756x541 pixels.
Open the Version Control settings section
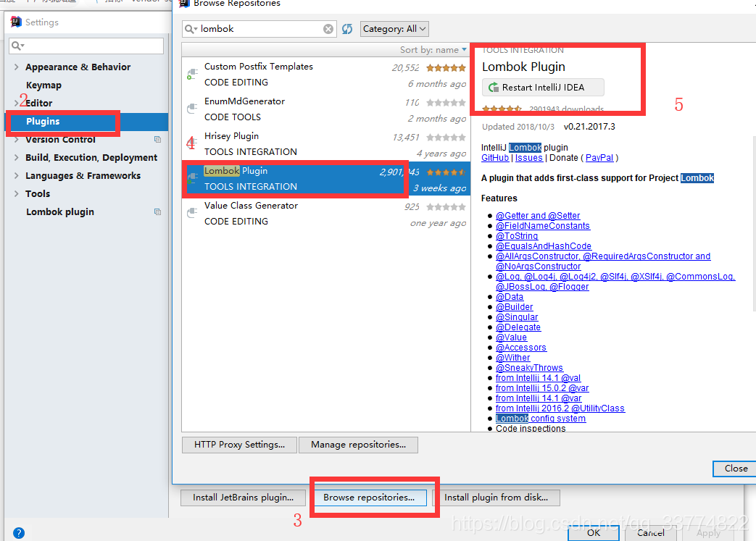coord(60,139)
